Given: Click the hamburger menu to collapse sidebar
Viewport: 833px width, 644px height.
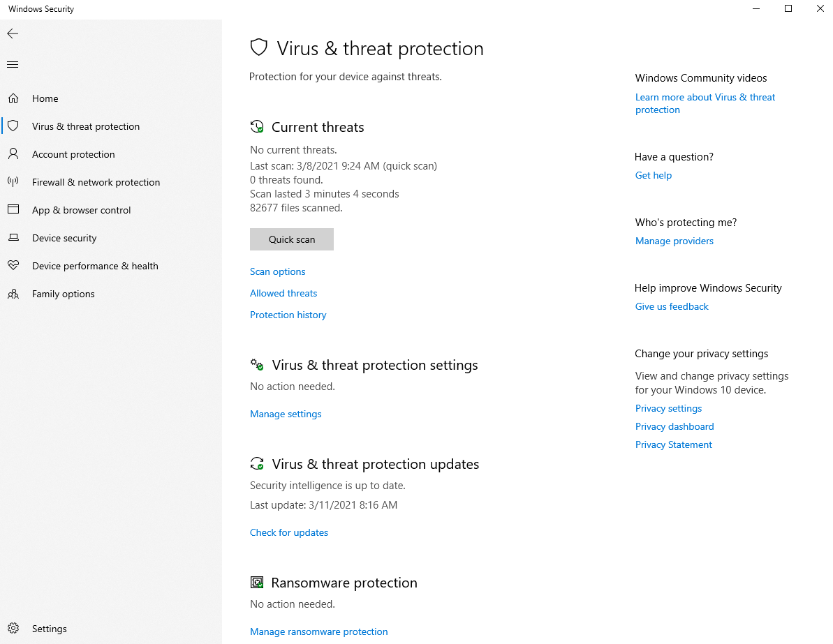Looking at the screenshot, I should point(12,64).
